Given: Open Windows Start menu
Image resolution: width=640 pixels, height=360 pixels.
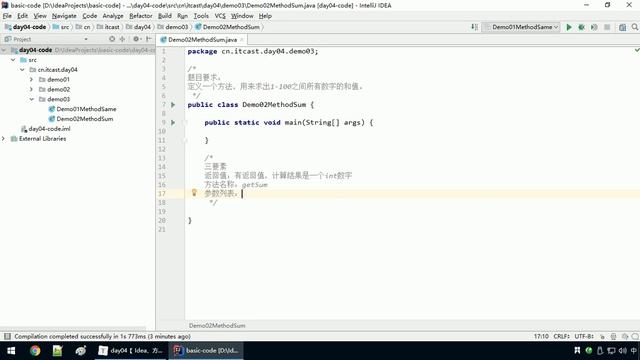Looking at the screenshot, I should pyautogui.click(x=11, y=351).
